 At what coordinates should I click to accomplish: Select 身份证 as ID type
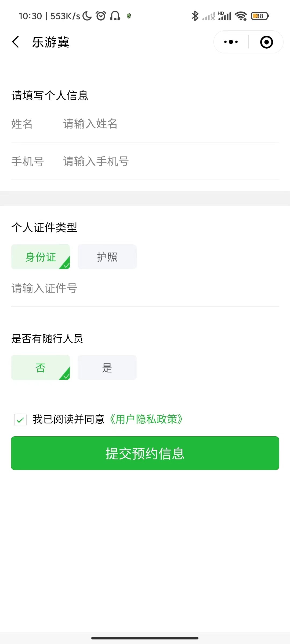click(x=41, y=257)
